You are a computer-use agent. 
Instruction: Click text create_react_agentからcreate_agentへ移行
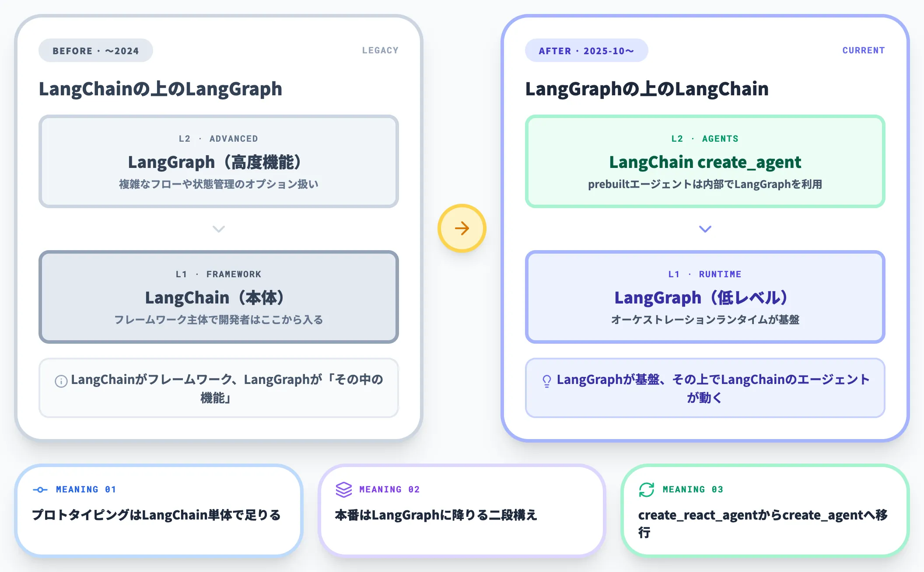point(763,523)
